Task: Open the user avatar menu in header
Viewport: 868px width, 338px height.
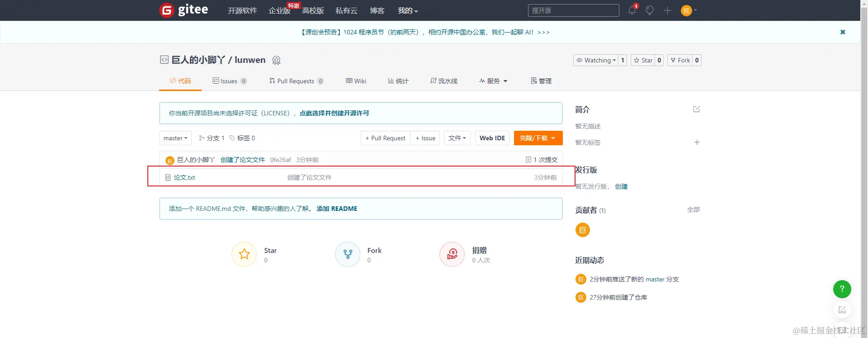Action: point(689,10)
